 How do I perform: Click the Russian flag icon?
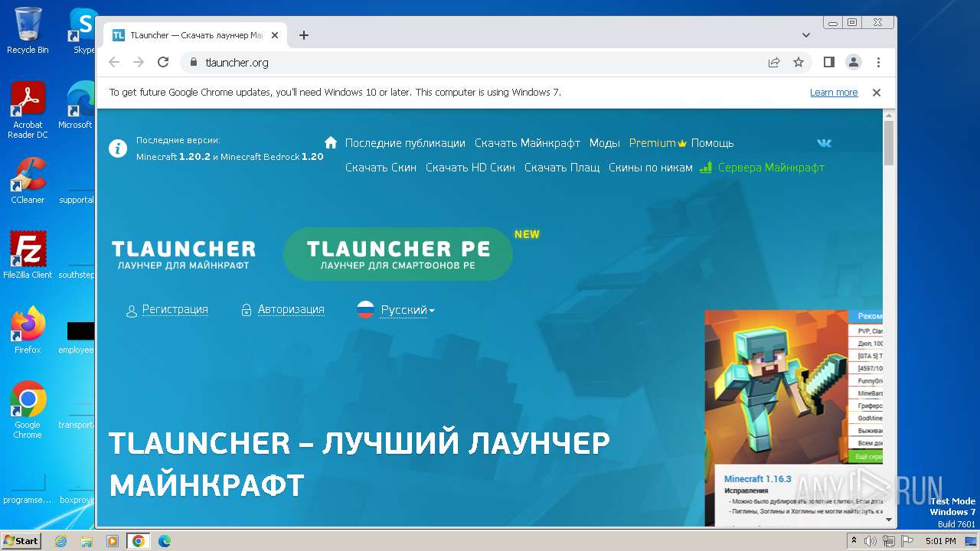coord(366,310)
